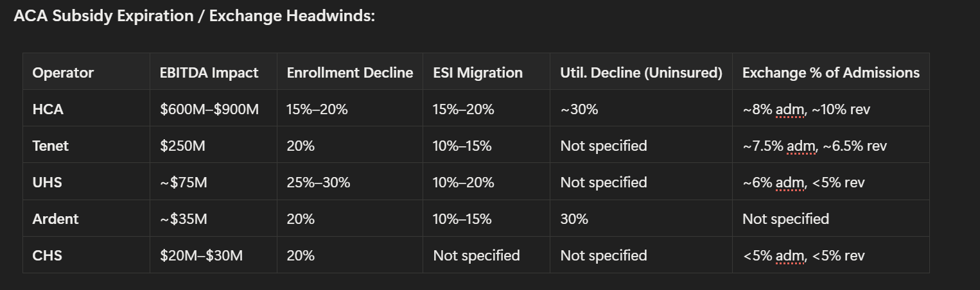Screen dimensions: 980x290
Task: Click the ESI Migration column header
Action: [x=478, y=72]
